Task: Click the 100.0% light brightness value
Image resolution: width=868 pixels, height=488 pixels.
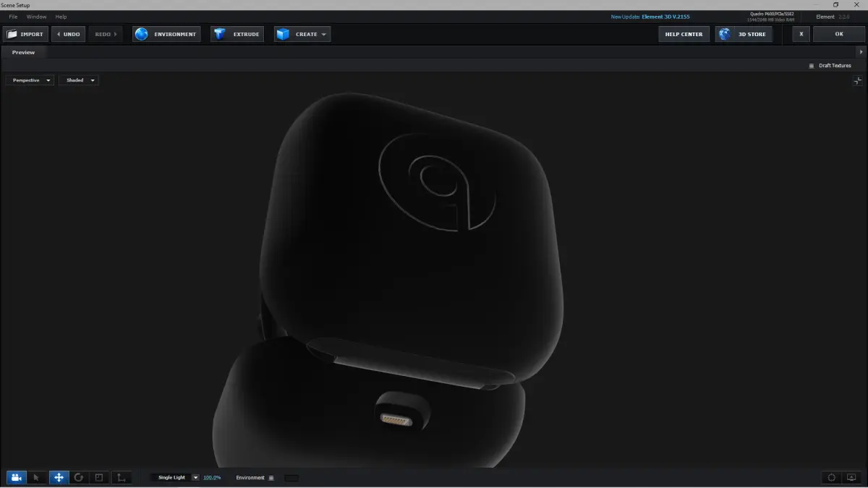Action: [x=212, y=478]
